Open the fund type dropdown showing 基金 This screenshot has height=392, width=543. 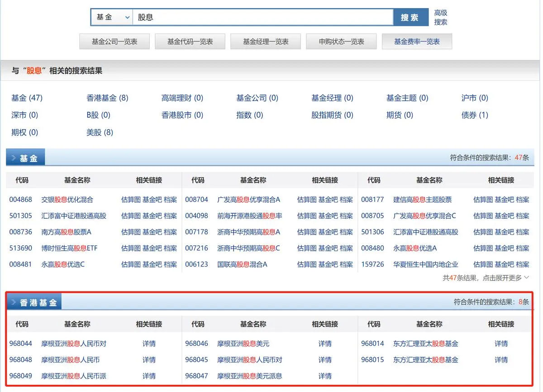click(x=111, y=16)
